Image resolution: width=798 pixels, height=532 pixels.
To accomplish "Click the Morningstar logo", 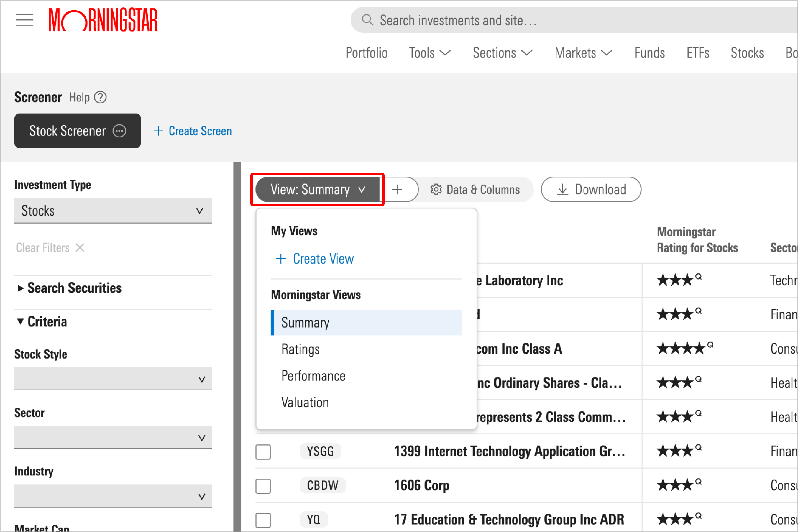I will [x=103, y=20].
